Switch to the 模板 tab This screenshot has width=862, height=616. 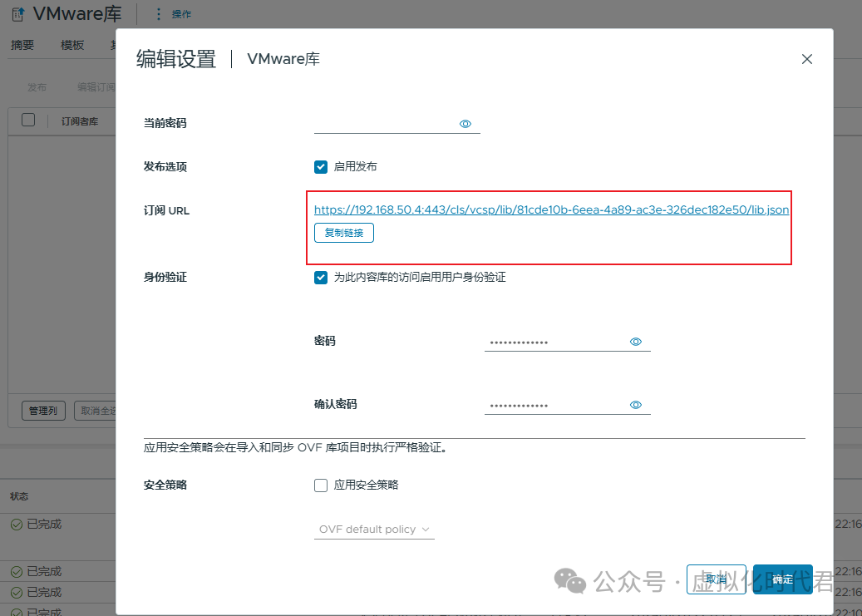tap(72, 45)
